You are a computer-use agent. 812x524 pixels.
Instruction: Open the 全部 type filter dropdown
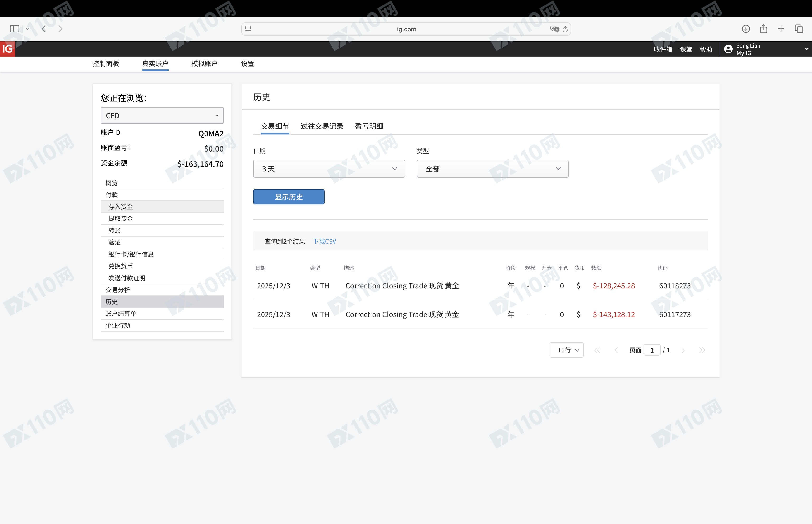(x=492, y=169)
